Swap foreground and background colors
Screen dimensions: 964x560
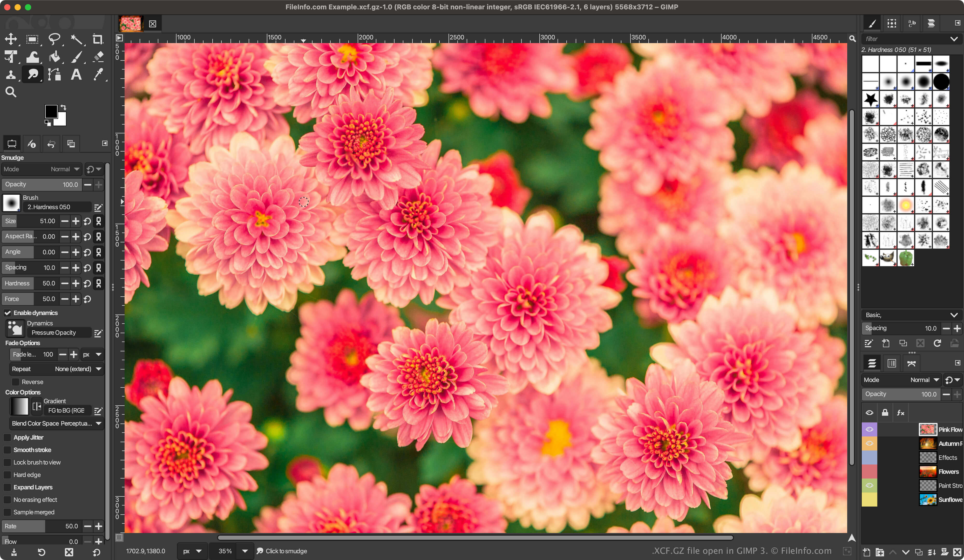pyautogui.click(x=64, y=107)
